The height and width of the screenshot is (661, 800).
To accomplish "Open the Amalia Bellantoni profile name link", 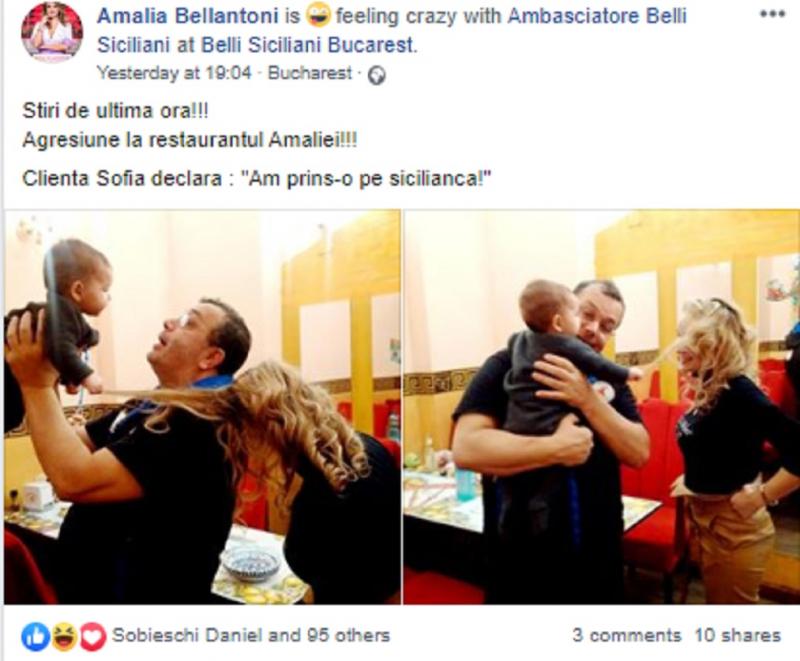I will tap(188, 16).
